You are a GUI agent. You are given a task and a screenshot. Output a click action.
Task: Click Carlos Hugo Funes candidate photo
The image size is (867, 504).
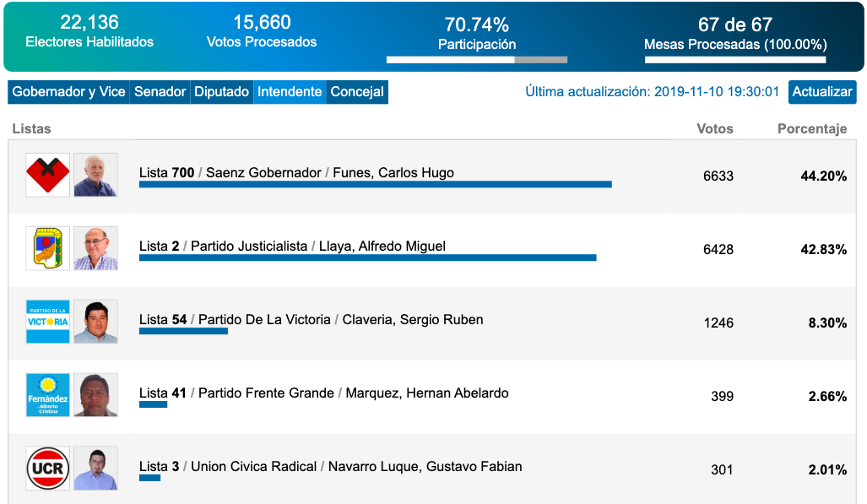95,175
